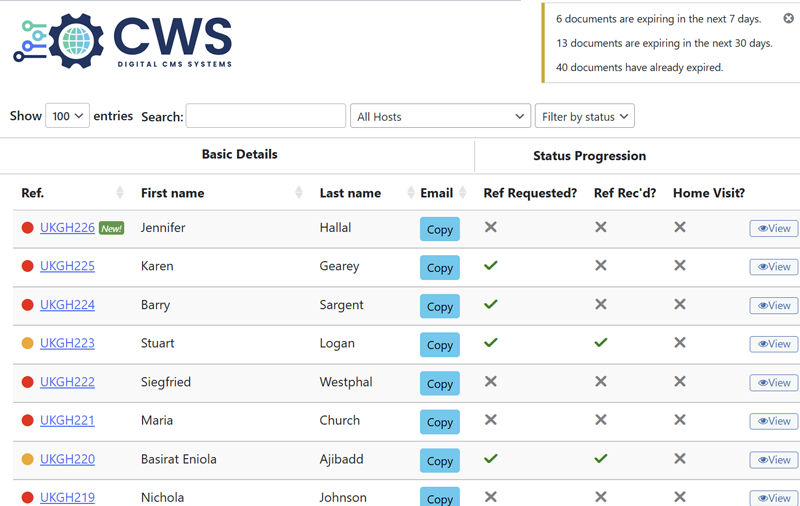View Nichola Johnson's record
This screenshot has height=506, width=800.
point(773,498)
